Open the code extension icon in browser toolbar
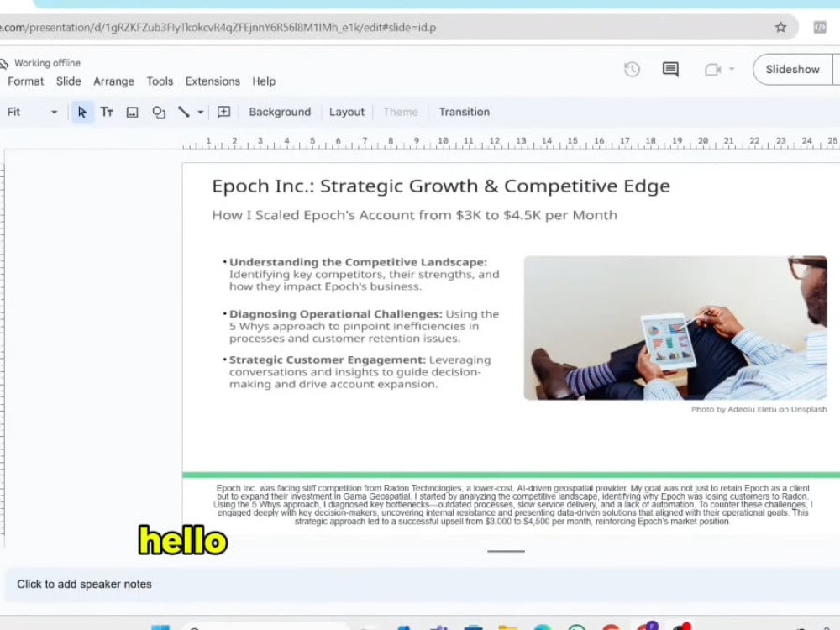The image size is (840, 630). pyautogui.click(x=819, y=28)
